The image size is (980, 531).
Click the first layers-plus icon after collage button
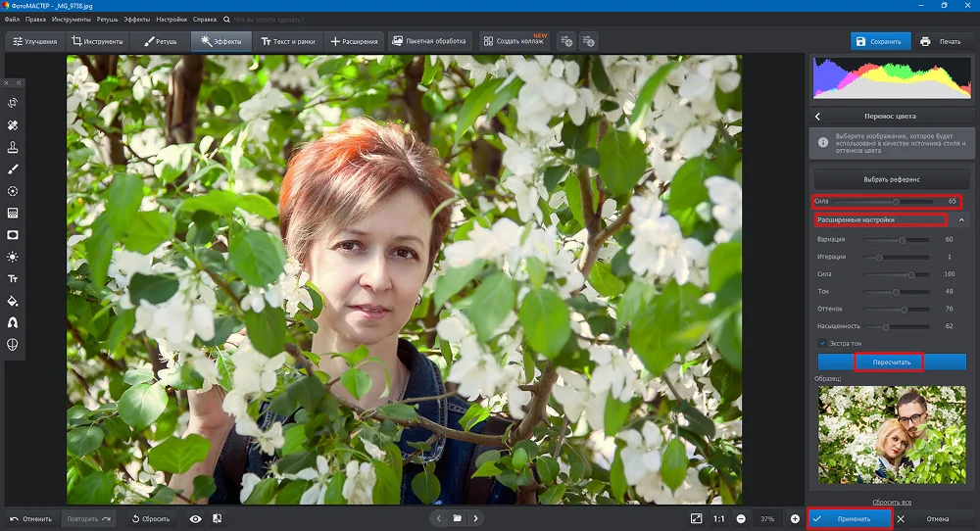[566, 41]
